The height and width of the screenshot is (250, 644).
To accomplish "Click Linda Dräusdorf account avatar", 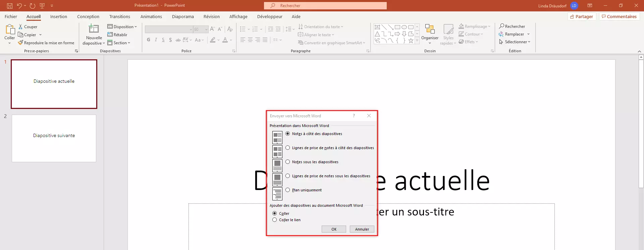I will coord(574,6).
